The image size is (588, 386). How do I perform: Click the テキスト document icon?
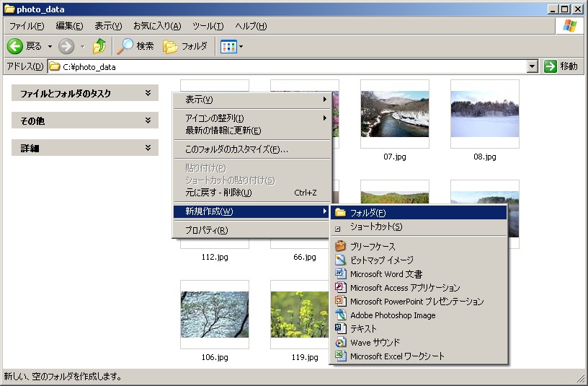coord(340,328)
